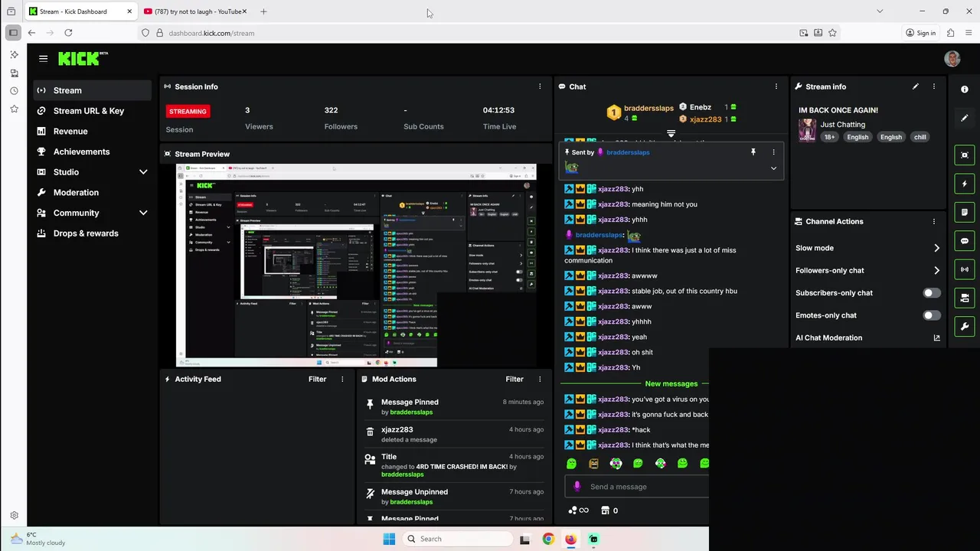Click the Just Chatting category thumbnail
Image resolution: width=980 pixels, height=551 pixels.
point(807,130)
